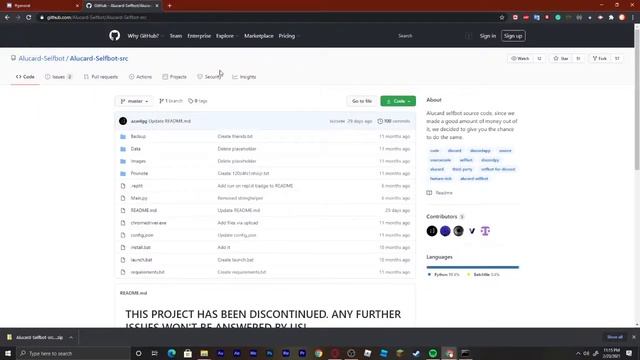Open the purple T contributor avatar
Screen dimensions: 640x360
pos(485,231)
